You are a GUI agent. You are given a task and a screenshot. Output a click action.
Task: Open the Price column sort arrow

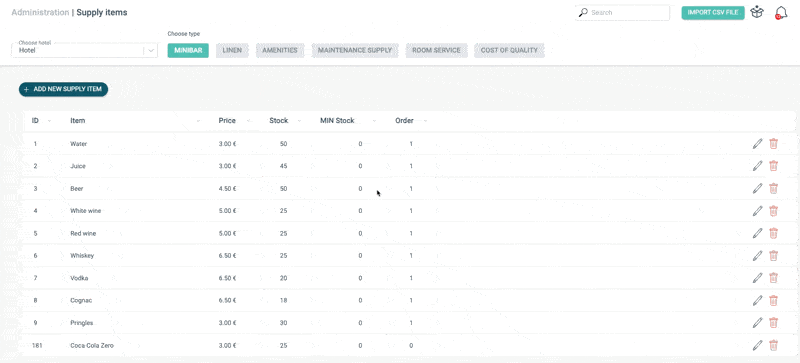tap(248, 121)
